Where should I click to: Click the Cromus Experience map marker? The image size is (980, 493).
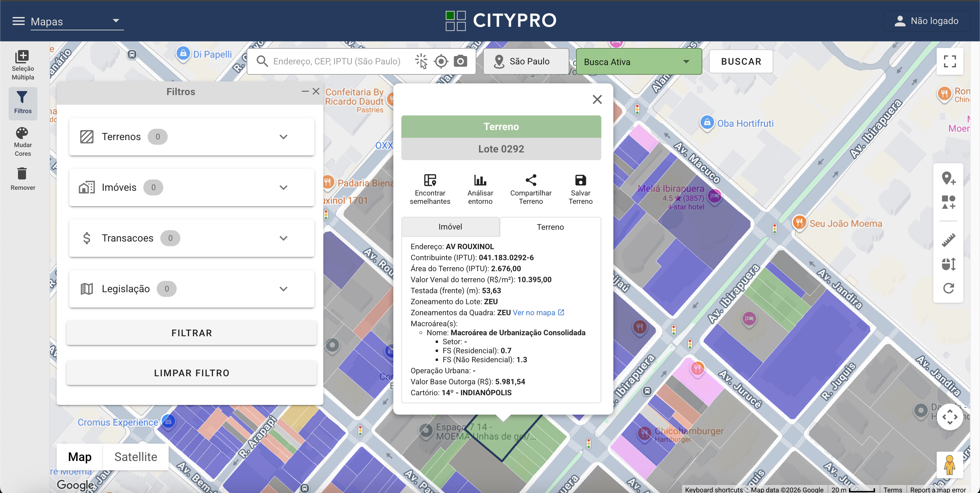(x=168, y=421)
